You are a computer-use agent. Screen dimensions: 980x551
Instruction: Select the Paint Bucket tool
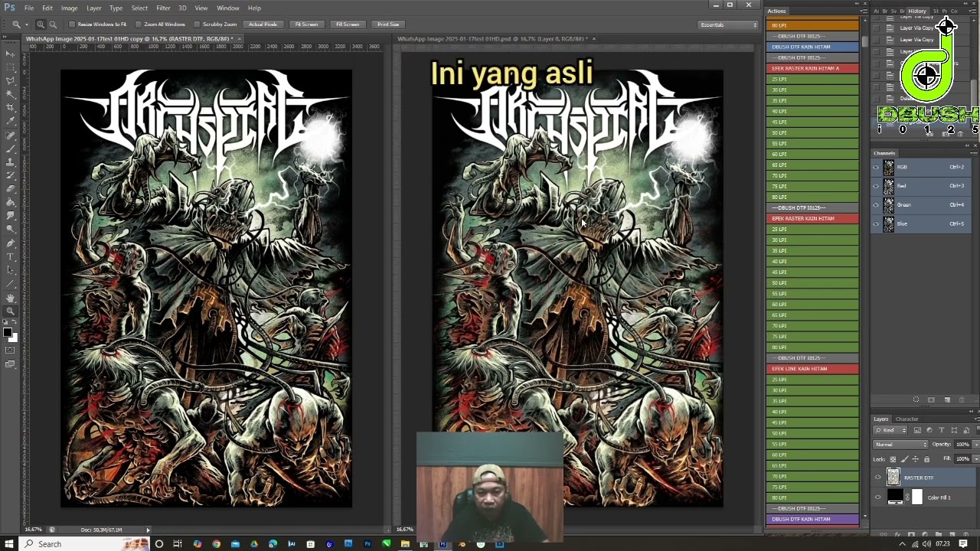click(10, 203)
